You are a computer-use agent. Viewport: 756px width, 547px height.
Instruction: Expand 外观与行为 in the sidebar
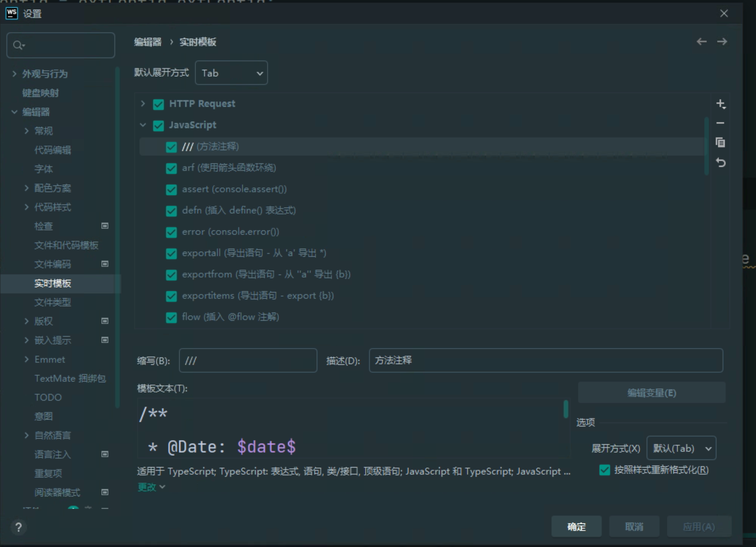click(14, 74)
